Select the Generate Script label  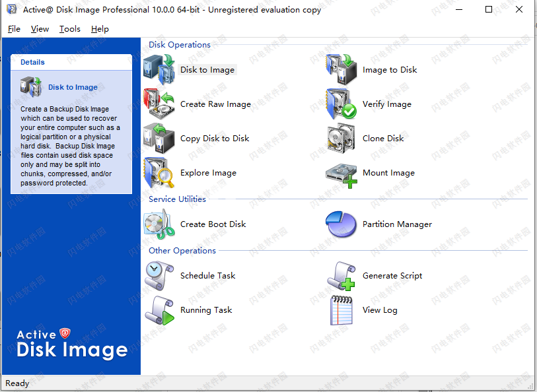pos(392,276)
